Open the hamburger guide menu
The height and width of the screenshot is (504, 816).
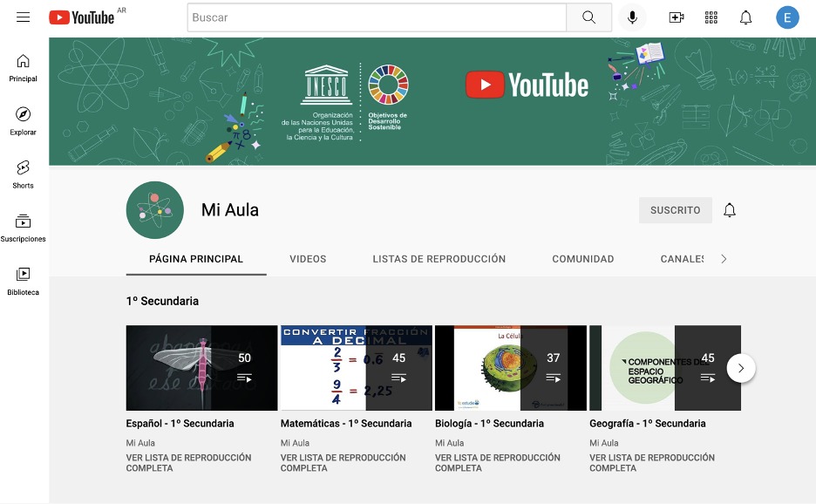click(24, 17)
